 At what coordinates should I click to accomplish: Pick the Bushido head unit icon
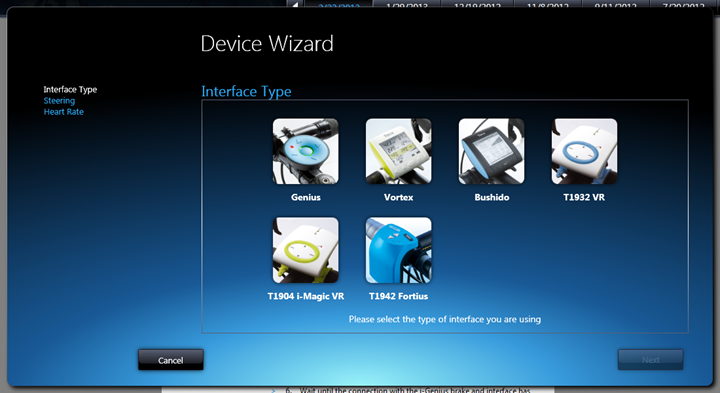491,152
